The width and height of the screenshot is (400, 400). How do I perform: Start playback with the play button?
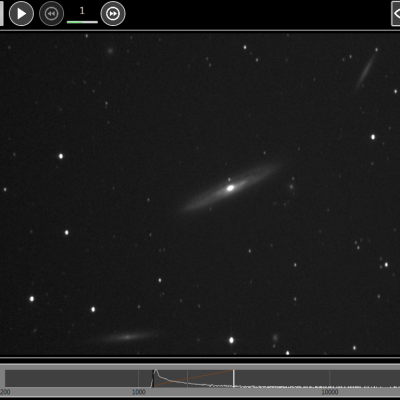tap(21, 14)
